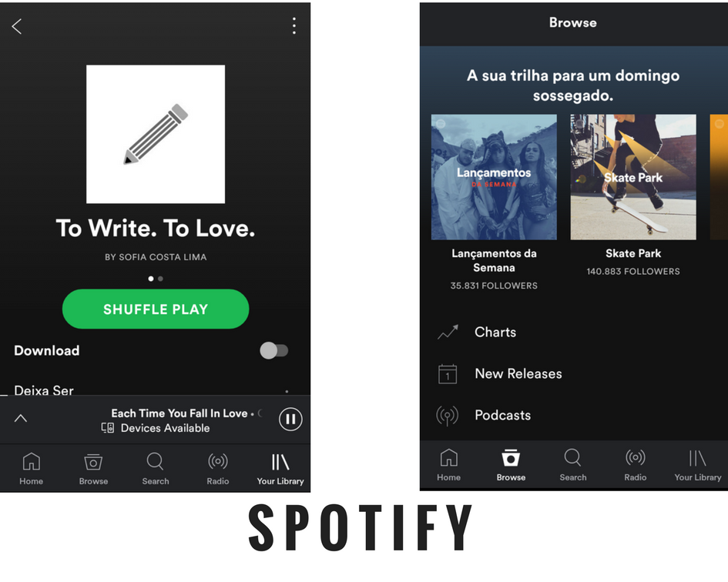This screenshot has height=582, width=728.
Task: Pause the currently playing song
Action: (x=290, y=419)
